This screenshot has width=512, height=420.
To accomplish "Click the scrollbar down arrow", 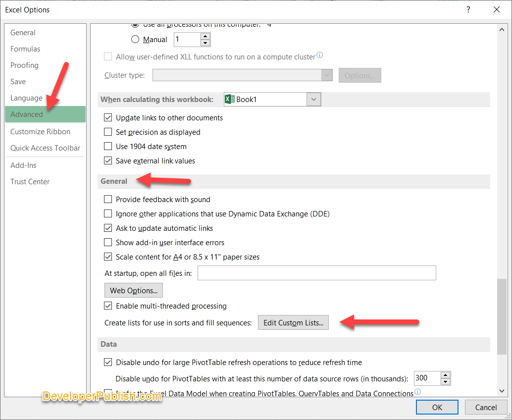I will [502, 391].
